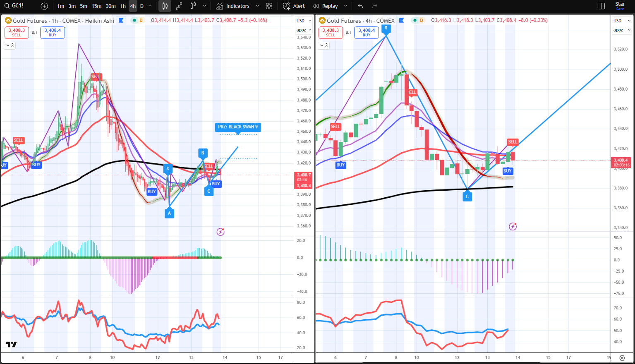Expand the 1h chart's collapsed indicator legend showing 3

click(10, 45)
